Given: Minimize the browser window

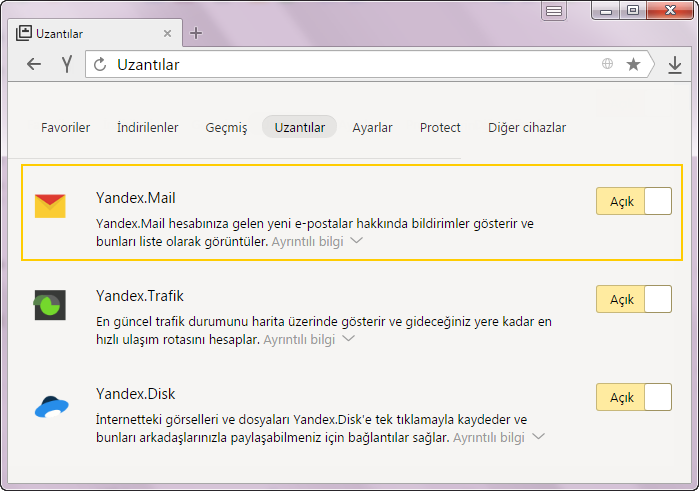Looking at the screenshot, I should tap(606, 11).
